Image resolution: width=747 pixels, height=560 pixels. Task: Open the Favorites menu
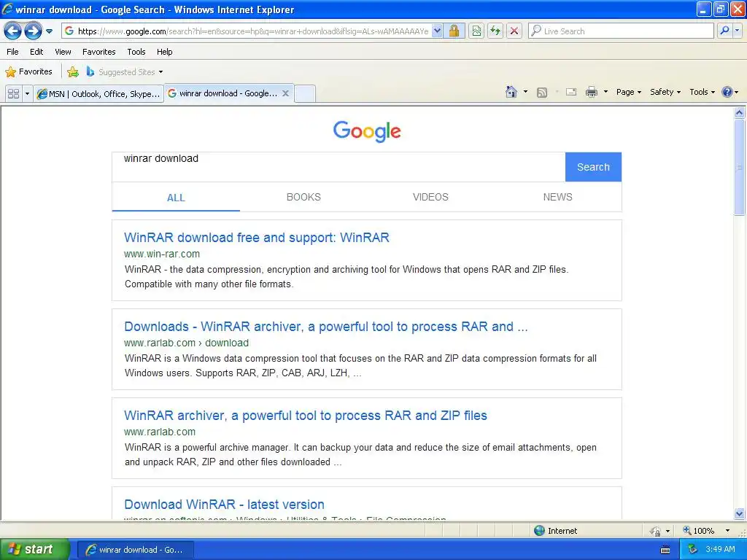[x=99, y=52]
